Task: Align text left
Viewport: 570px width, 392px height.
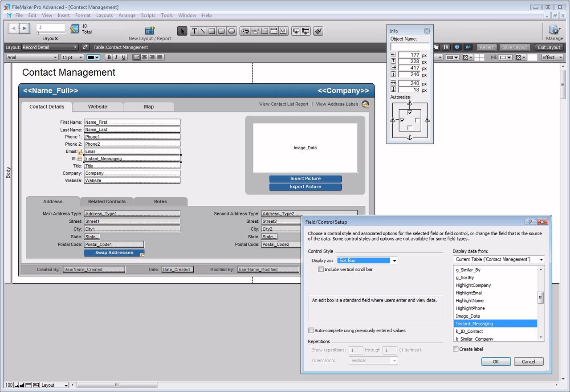Action: (x=137, y=57)
